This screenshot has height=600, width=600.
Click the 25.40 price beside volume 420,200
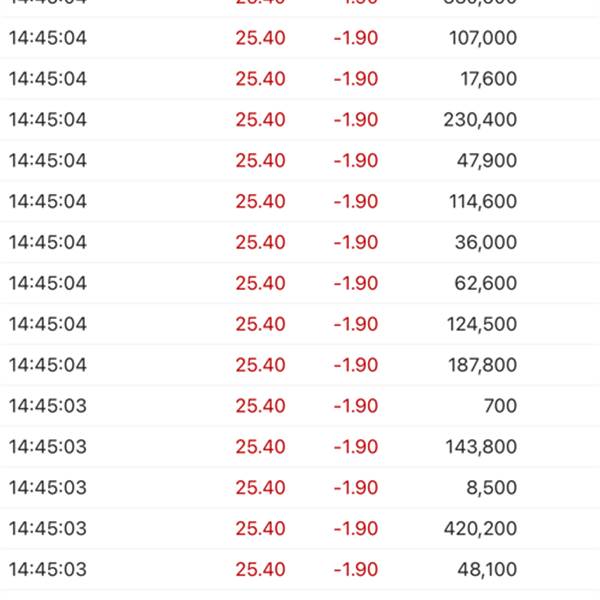[x=260, y=530]
